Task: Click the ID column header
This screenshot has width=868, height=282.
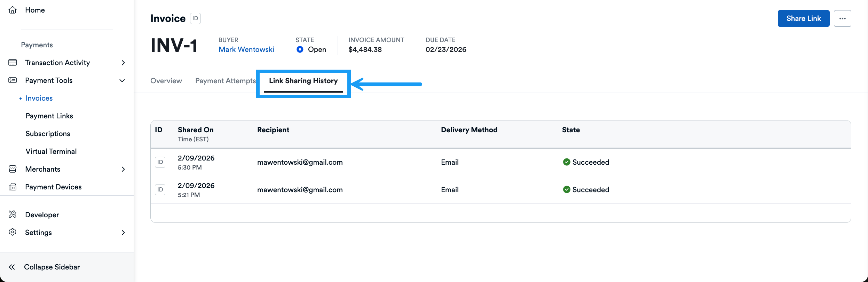Action: (x=159, y=130)
